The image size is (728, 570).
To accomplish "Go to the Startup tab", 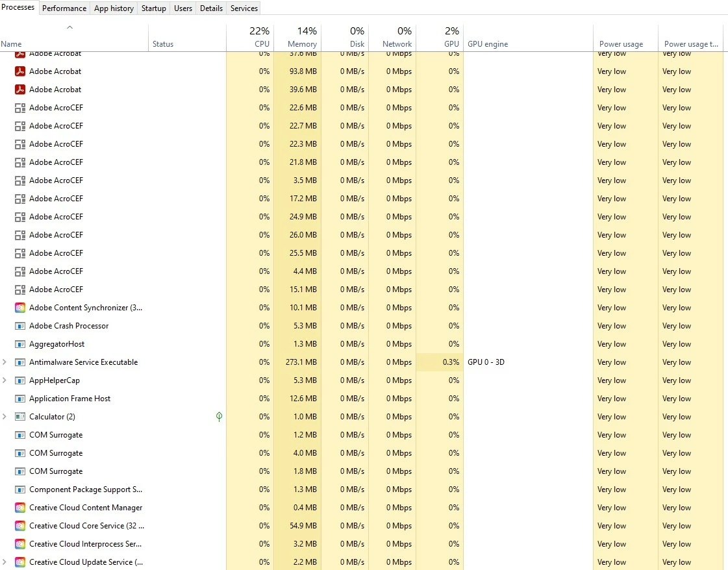I will pyautogui.click(x=154, y=8).
